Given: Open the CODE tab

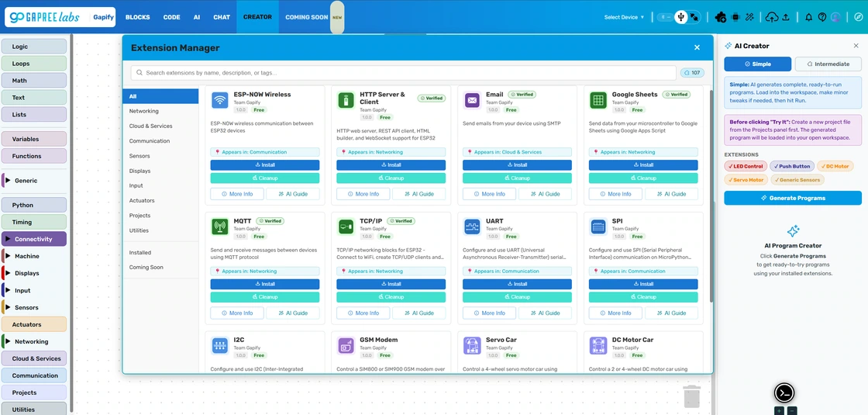Looking at the screenshot, I should pyautogui.click(x=171, y=17).
